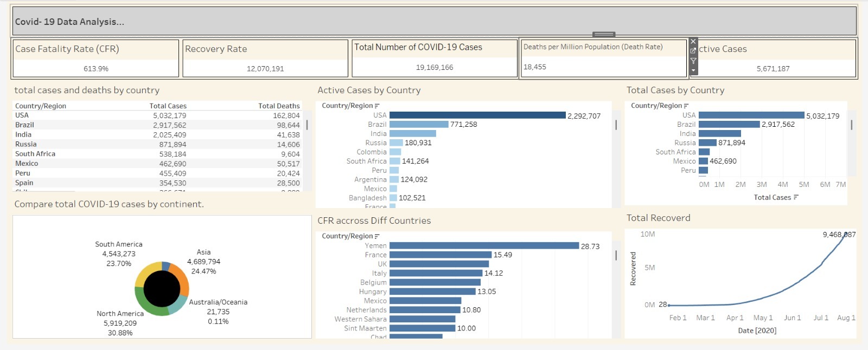868x350 pixels.
Task: Click the Total Deaths column header
Action: point(278,106)
